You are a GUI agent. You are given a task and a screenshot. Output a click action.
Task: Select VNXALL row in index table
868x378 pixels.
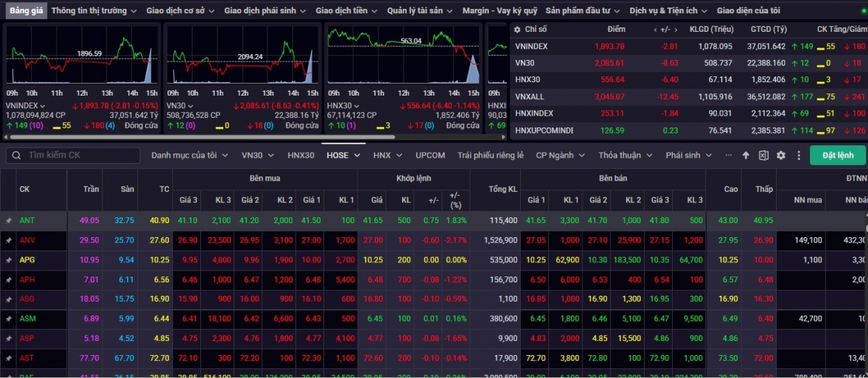pos(688,97)
